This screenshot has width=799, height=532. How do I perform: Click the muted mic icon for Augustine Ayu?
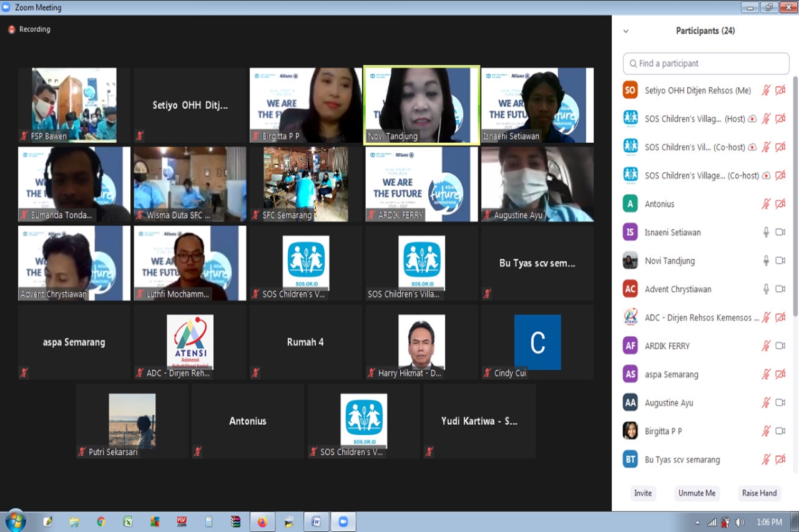[766, 402]
